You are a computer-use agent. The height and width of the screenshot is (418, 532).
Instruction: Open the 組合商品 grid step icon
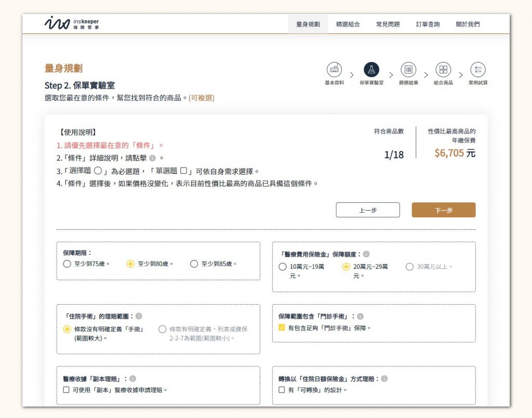pyautogui.click(x=443, y=70)
